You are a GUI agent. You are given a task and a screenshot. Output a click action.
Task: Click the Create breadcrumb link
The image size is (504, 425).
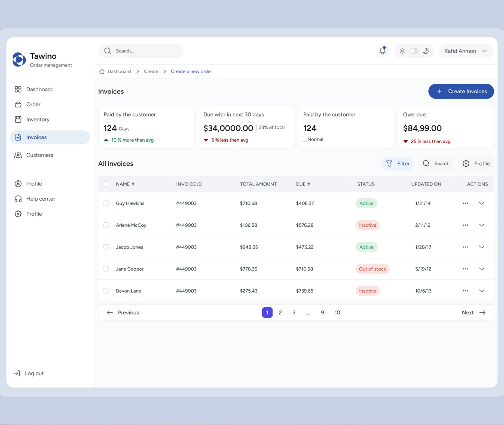[x=151, y=71]
